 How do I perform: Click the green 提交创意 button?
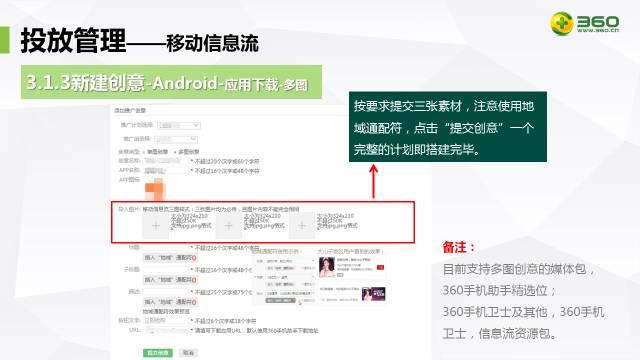click(x=158, y=353)
